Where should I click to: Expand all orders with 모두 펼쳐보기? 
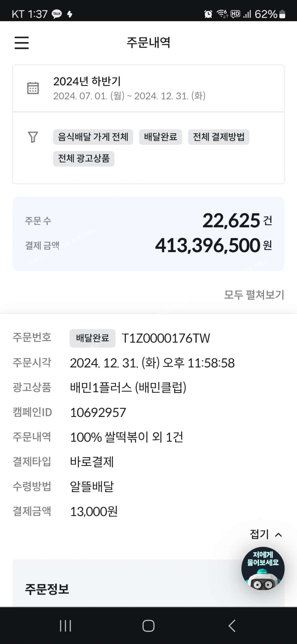[x=254, y=295]
